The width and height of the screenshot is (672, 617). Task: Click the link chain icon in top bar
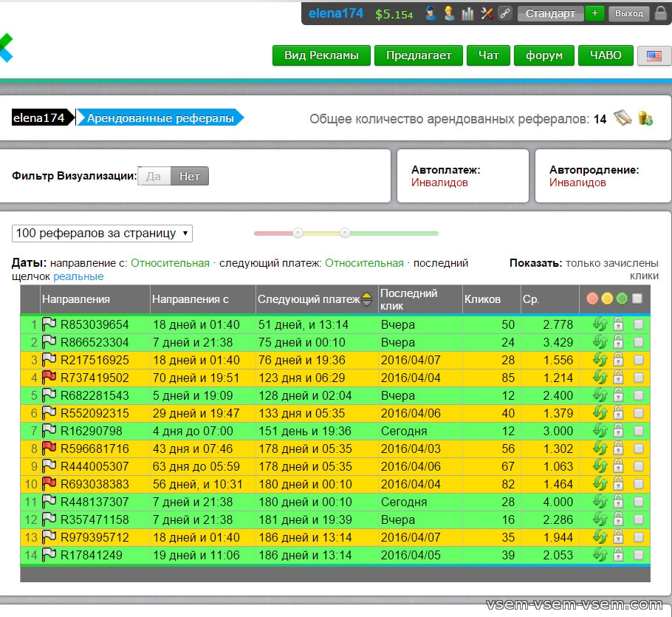click(x=505, y=14)
